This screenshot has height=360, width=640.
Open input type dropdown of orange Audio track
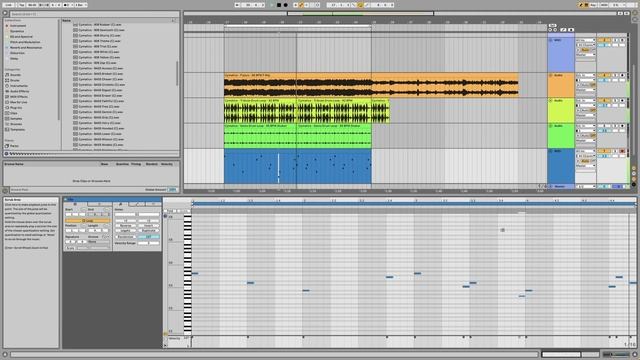585,76
